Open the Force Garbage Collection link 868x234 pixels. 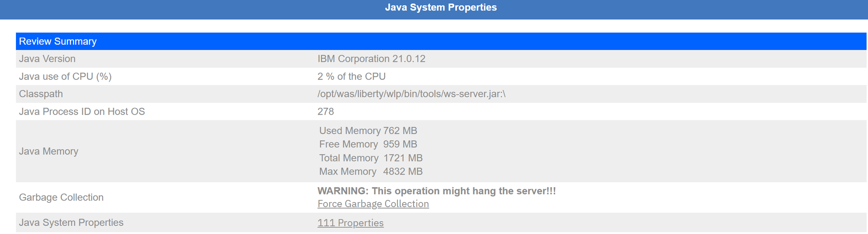click(x=373, y=204)
